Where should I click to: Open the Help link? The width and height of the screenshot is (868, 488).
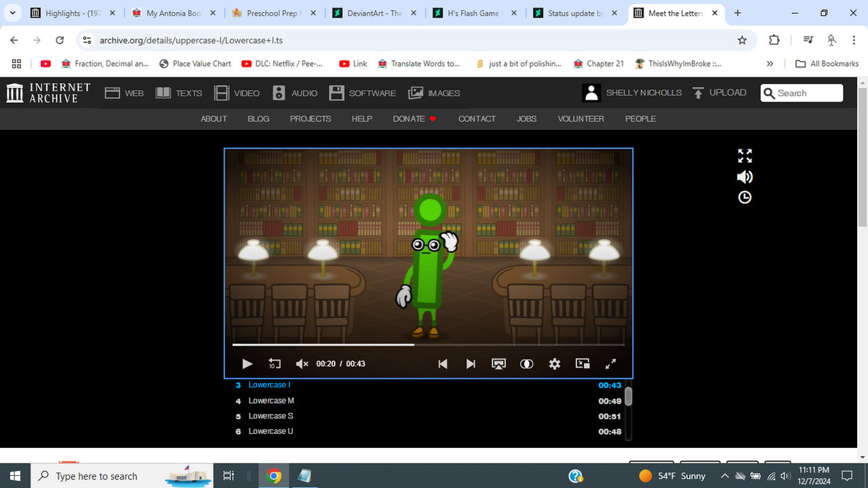[362, 119]
